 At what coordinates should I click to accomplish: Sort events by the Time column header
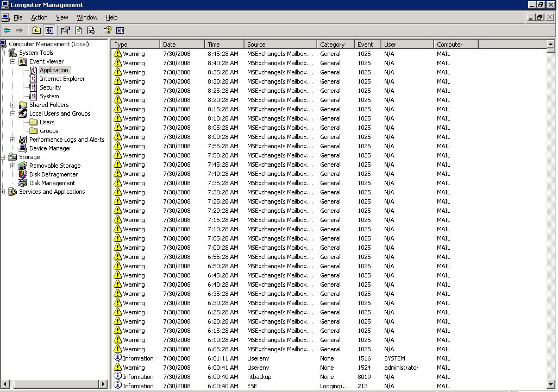tap(224, 45)
